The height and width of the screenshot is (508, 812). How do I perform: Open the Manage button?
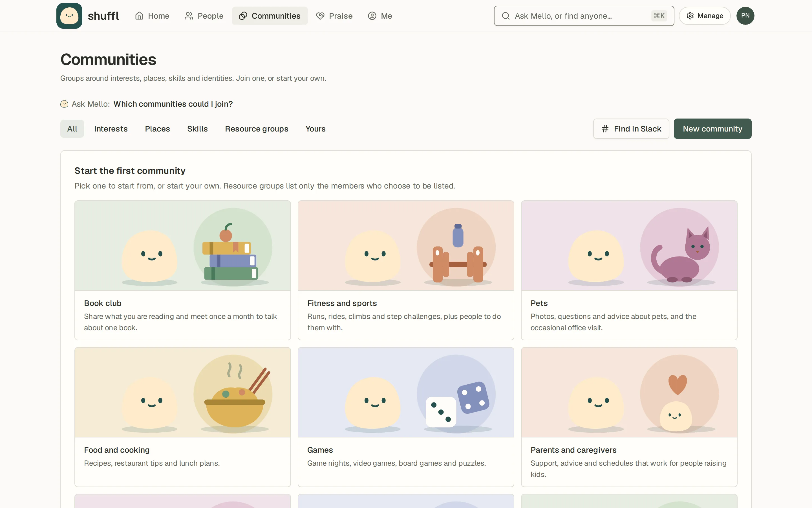(705, 16)
